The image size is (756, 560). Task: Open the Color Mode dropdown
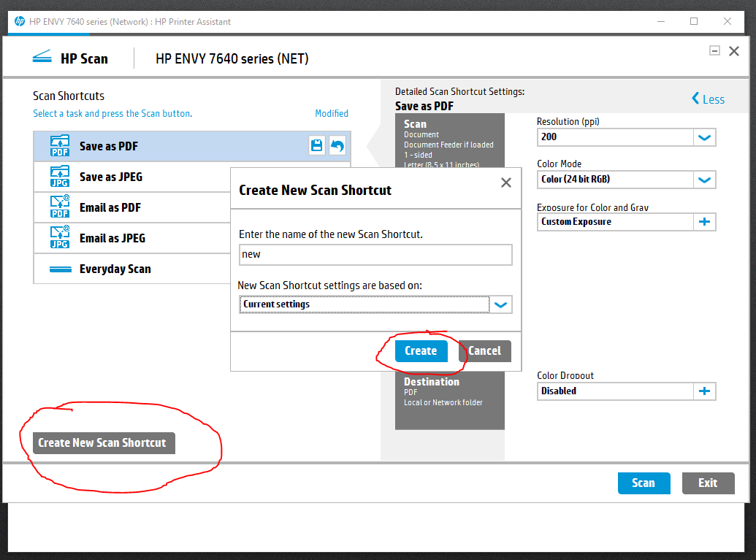pyautogui.click(x=704, y=180)
